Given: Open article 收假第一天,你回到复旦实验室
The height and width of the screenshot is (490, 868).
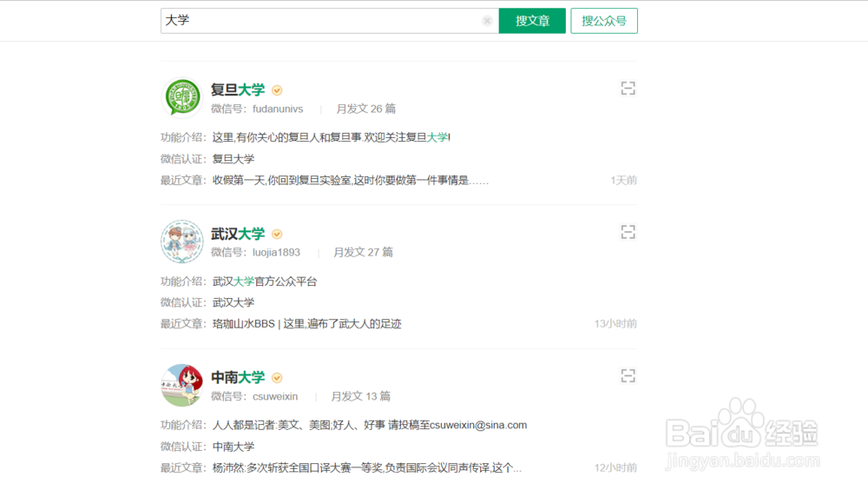Looking at the screenshot, I should (x=351, y=180).
